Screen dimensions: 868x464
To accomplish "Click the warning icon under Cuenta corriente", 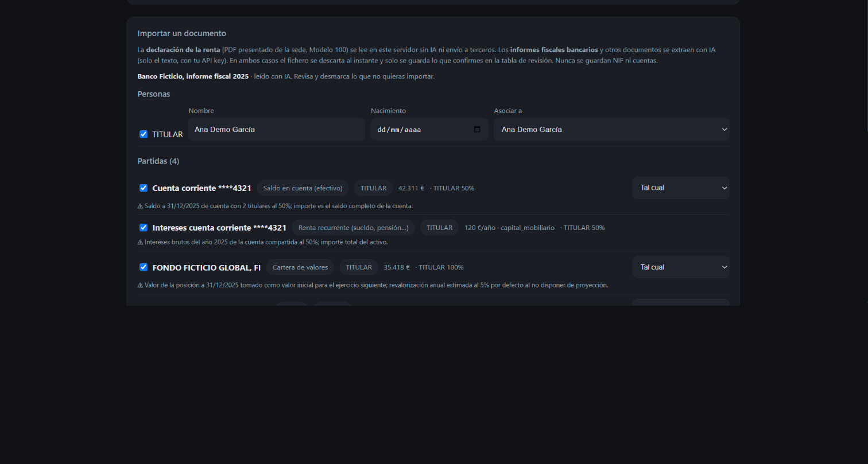I will point(140,206).
